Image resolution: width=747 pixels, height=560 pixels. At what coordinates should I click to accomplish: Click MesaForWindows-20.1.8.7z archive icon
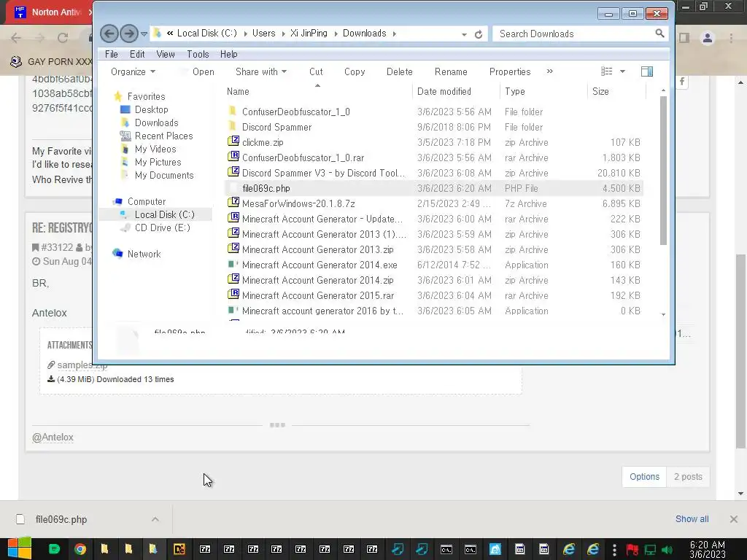pyautogui.click(x=233, y=203)
